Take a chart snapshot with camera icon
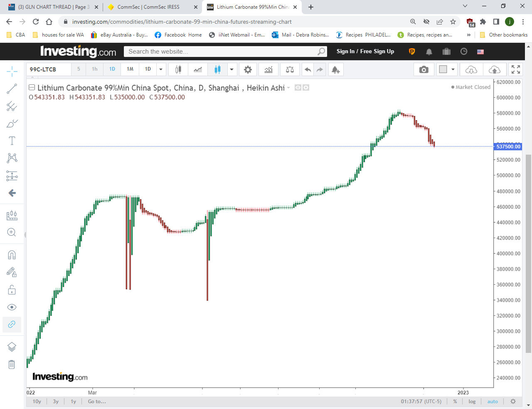 (x=424, y=69)
